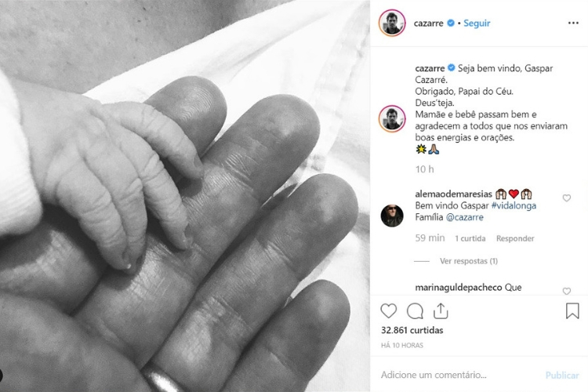Open the three-dot more options menu
Viewport: 588px width, 392px height.
click(573, 24)
